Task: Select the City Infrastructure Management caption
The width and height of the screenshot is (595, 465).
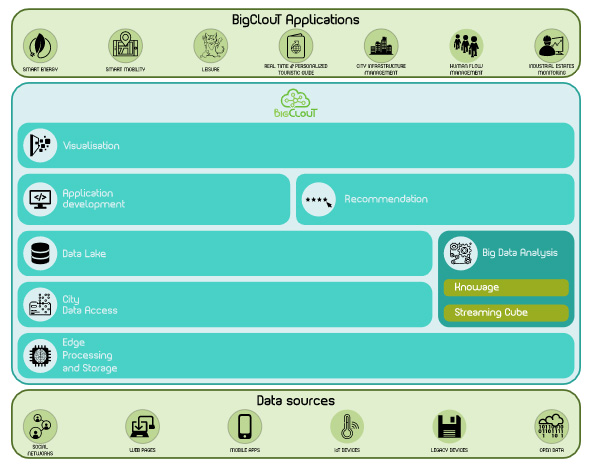Action: pyautogui.click(x=381, y=69)
